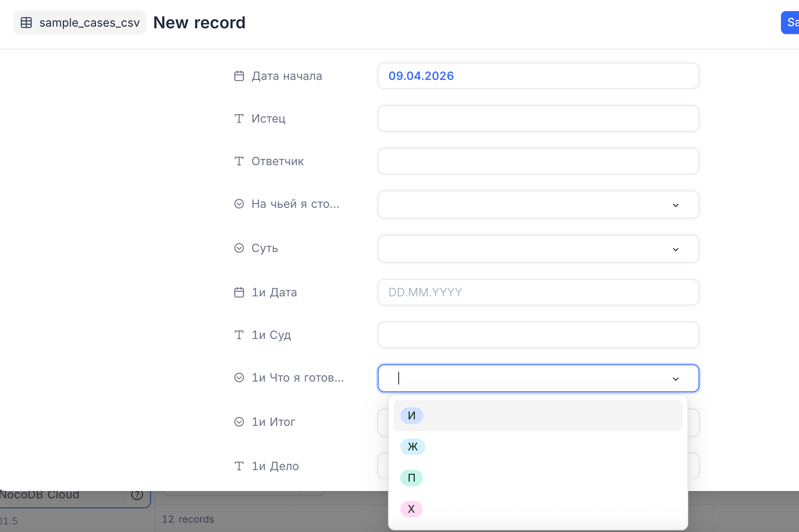Click the single-select icon beside 1и Итог
Screen dimensions: 799x532
(239, 422)
